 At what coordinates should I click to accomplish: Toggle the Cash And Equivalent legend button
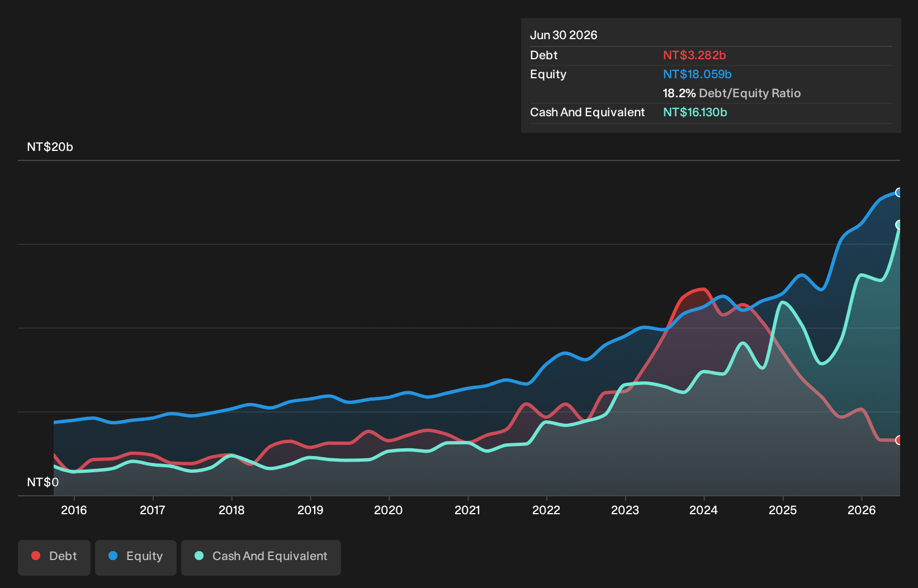261,557
